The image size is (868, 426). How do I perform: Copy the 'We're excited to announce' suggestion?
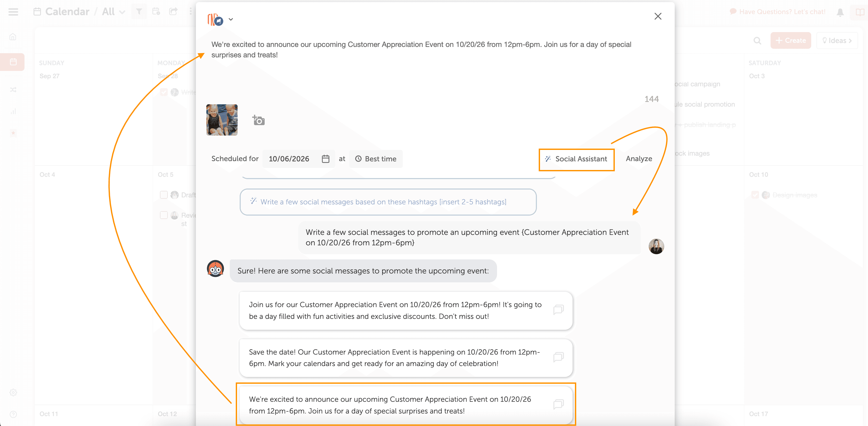tap(558, 404)
